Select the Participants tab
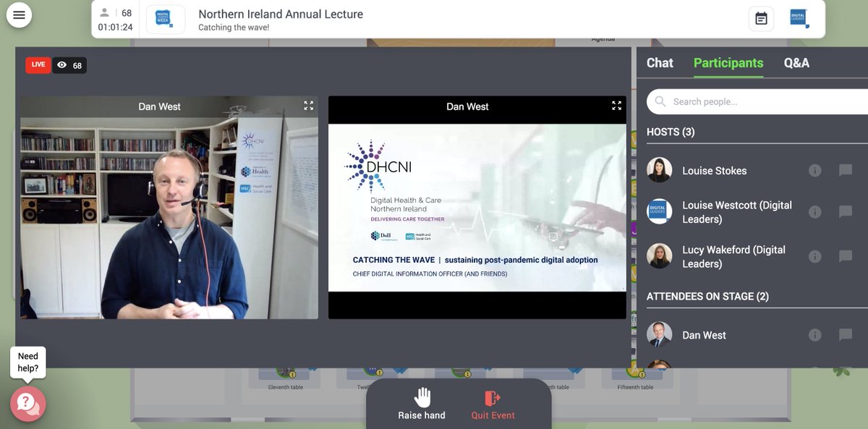 [728, 63]
